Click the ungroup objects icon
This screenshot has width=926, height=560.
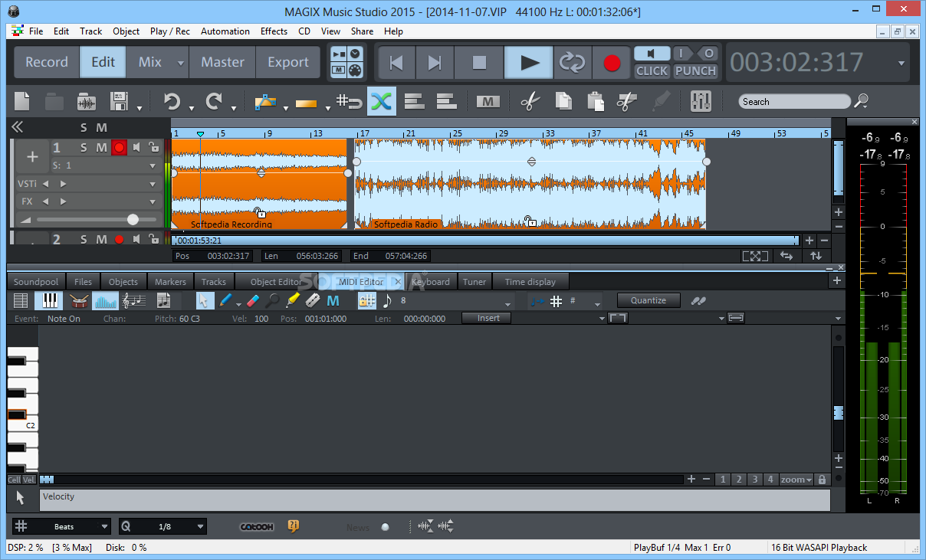pyautogui.click(x=446, y=101)
